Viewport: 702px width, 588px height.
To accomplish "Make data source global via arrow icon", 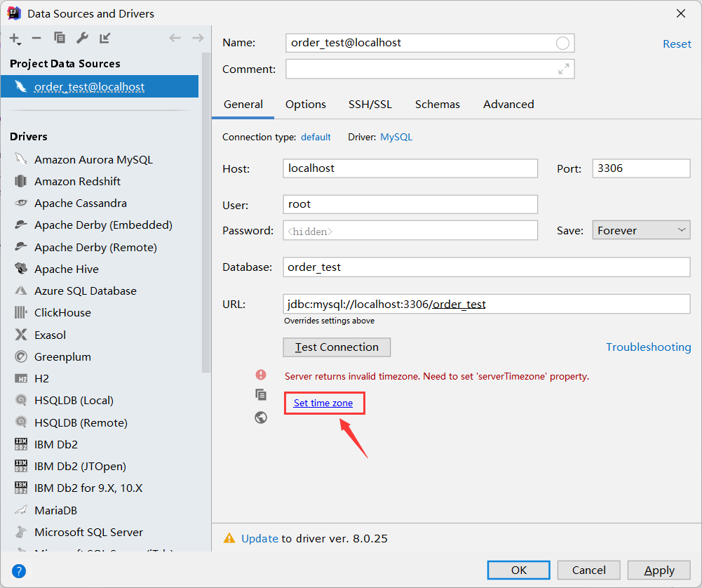I will [104, 38].
